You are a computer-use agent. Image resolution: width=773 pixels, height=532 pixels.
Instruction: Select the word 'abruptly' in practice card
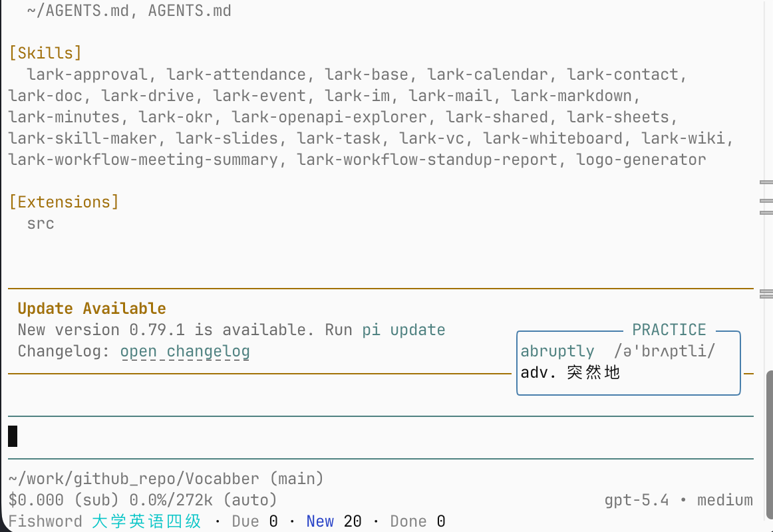point(557,351)
